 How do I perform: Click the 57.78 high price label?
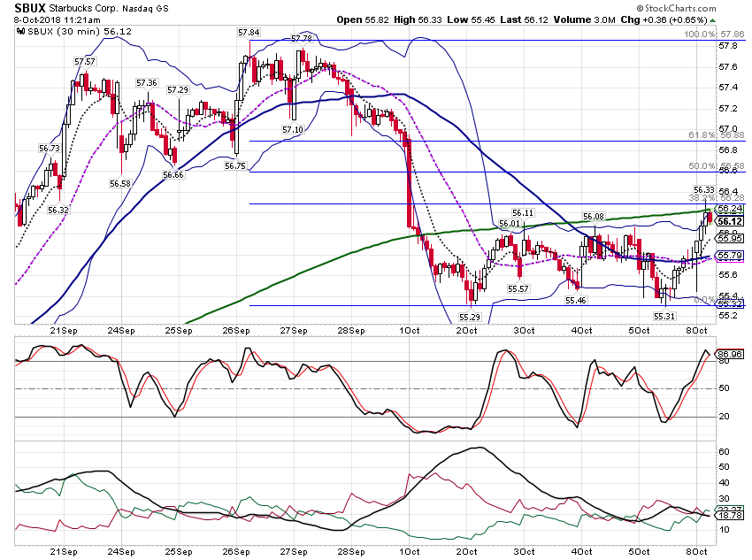click(x=301, y=38)
